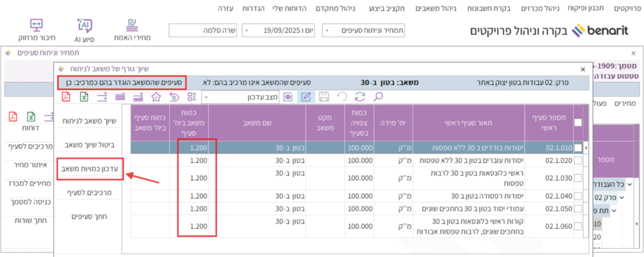Image resolution: width=644 pixels, height=257 pixels.
Task: Export the table using the dialog's Excel icon
Action: [x=84, y=96]
